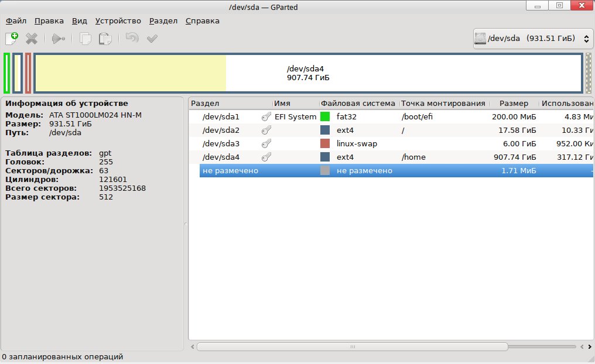The height and width of the screenshot is (364, 595).
Task: Click the Copy partition toolbar icon
Action: (86, 38)
